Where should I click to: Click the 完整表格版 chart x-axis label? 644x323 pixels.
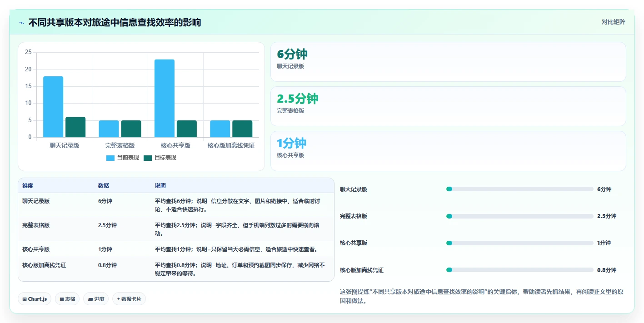120,145
